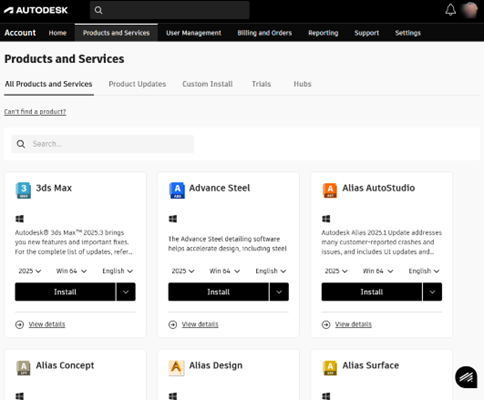
Task: View details for Advance Steel
Action: [200, 324]
